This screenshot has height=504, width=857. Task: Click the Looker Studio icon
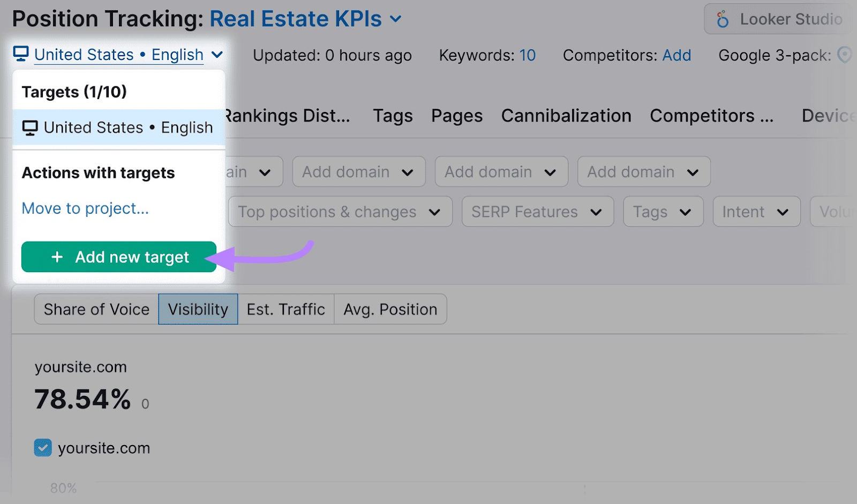724,19
